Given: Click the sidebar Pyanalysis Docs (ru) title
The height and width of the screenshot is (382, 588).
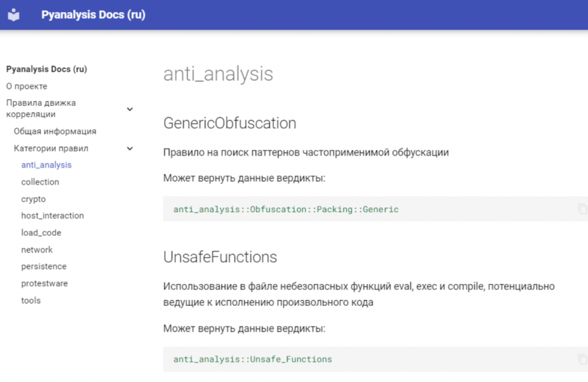Looking at the screenshot, I should [x=47, y=69].
